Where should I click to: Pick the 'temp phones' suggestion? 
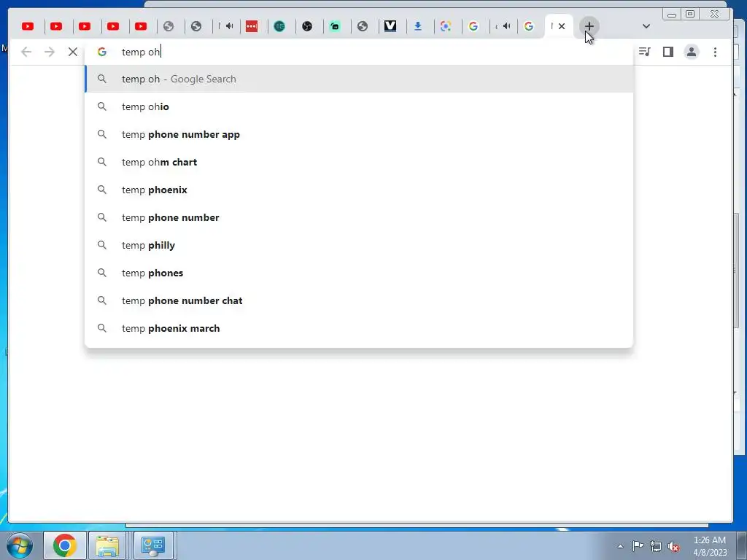coord(359,273)
